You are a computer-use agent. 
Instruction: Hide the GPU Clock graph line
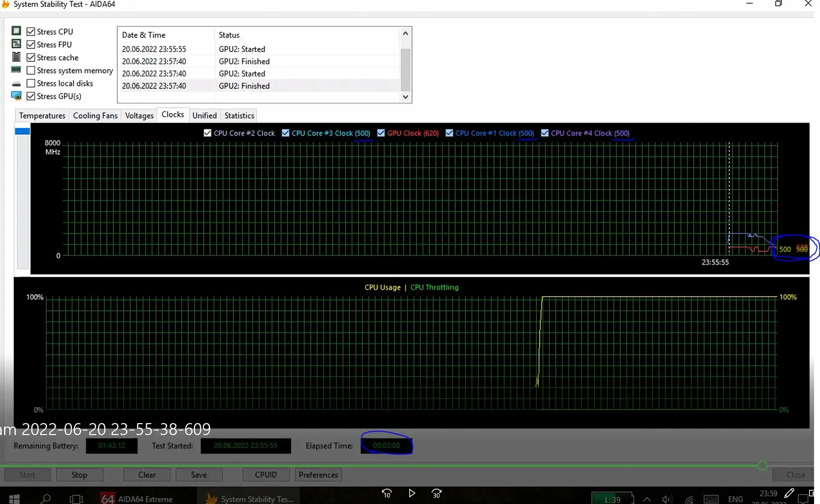pyautogui.click(x=381, y=133)
